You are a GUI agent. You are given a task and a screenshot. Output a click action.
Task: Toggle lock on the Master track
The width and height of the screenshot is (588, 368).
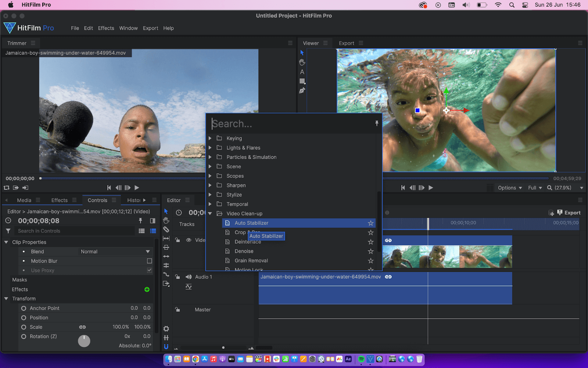(178, 309)
